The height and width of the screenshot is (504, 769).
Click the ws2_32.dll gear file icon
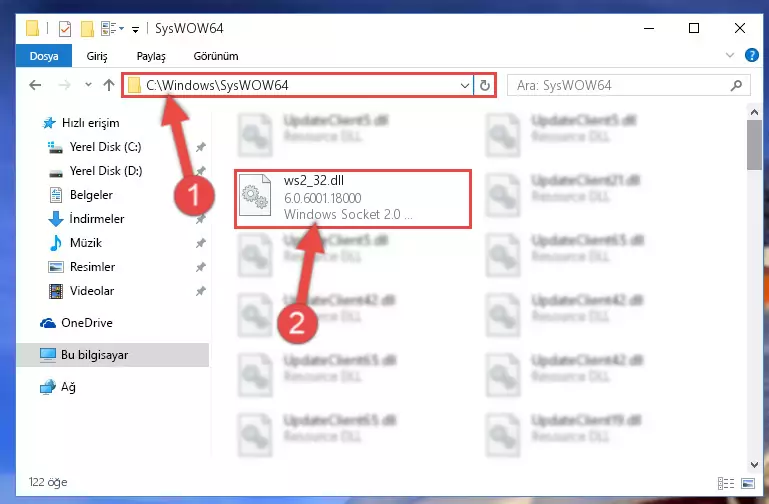(255, 196)
